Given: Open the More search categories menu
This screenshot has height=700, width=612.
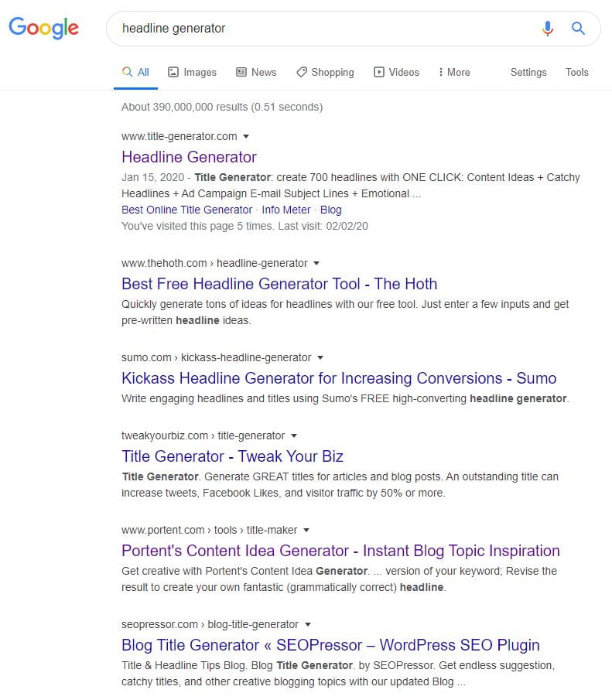Looking at the screenshot, I should coord(454,73).
